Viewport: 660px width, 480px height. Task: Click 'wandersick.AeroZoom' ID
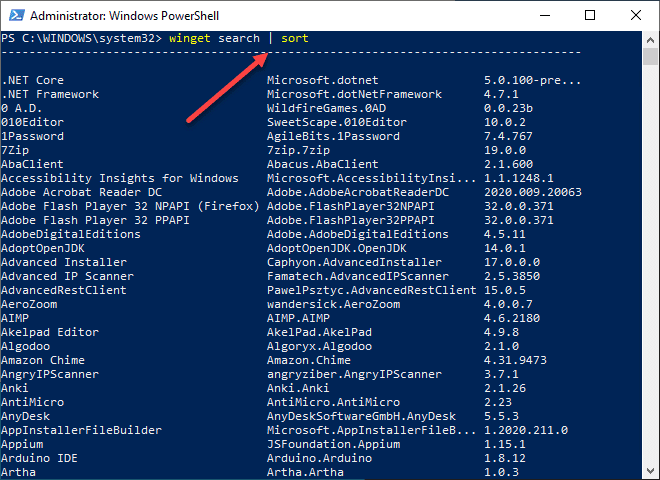click(x=333, y=304)
